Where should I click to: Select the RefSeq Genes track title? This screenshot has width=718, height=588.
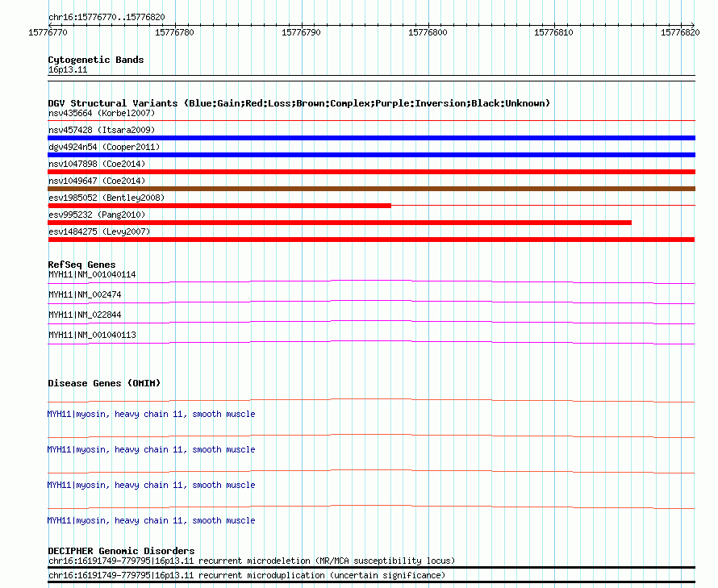(81, 265)
